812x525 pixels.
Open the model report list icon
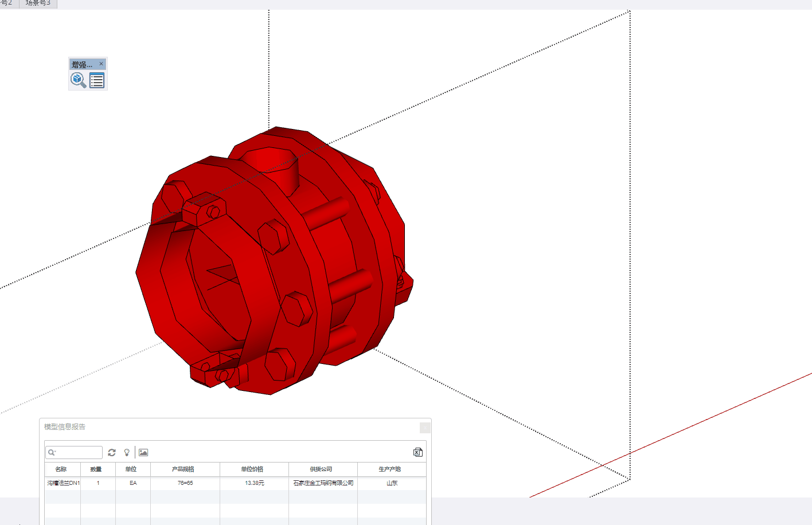point(97,81)
